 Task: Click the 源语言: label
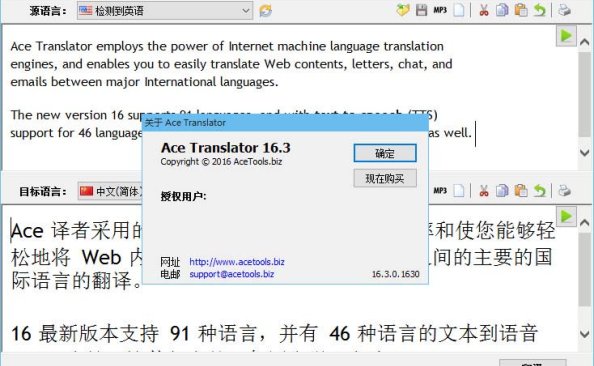click(48, 11)
